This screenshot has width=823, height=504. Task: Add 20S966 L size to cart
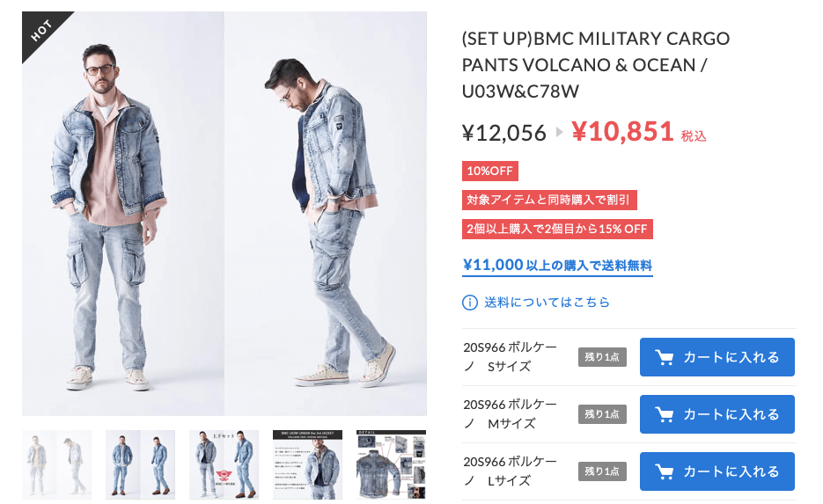(717, 471)
